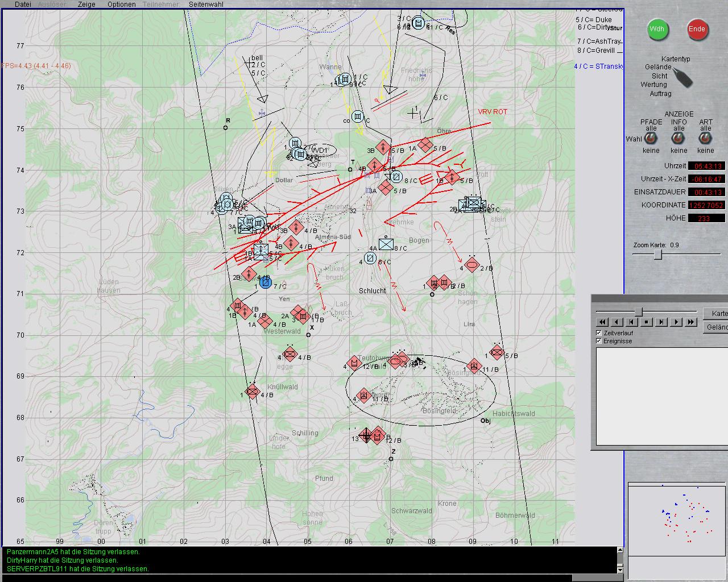Uncheck the Ereignisse checkbox

click(x=599, y=341)
